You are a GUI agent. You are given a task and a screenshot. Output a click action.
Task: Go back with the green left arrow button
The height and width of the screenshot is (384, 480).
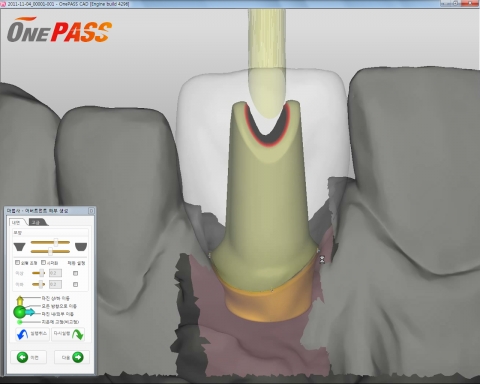coord(29,358)
